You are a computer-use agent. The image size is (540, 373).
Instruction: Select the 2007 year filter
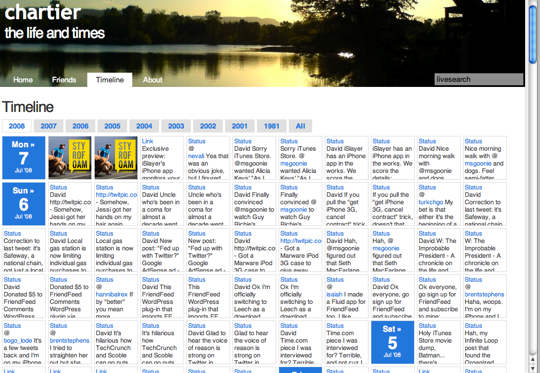(49, 126)
